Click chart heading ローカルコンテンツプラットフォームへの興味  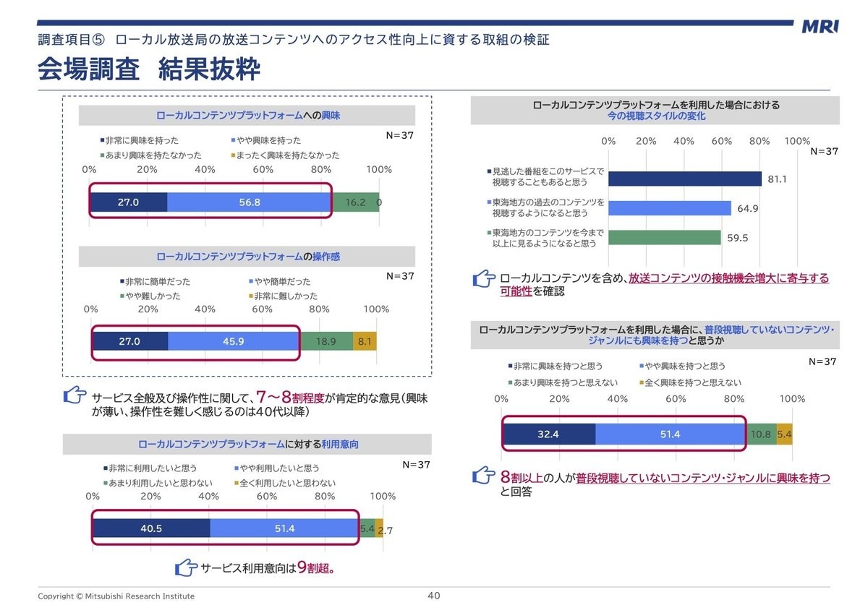247,115
